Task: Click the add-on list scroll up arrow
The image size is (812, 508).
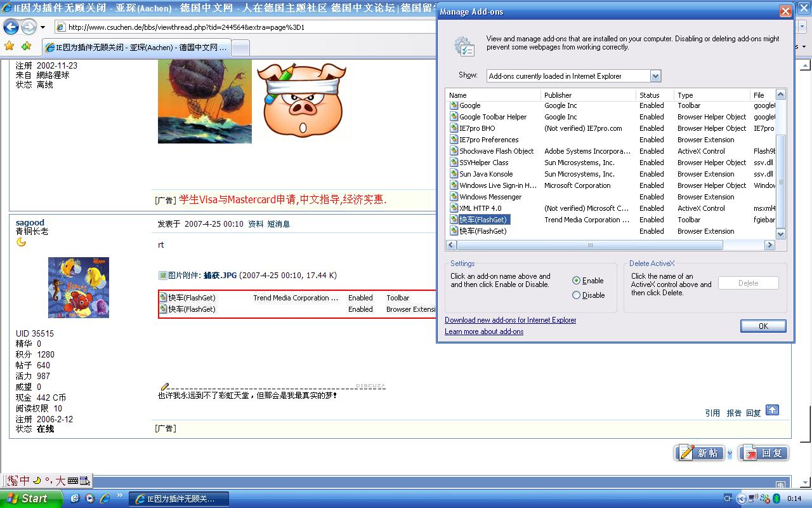Action: click(781, 95)
